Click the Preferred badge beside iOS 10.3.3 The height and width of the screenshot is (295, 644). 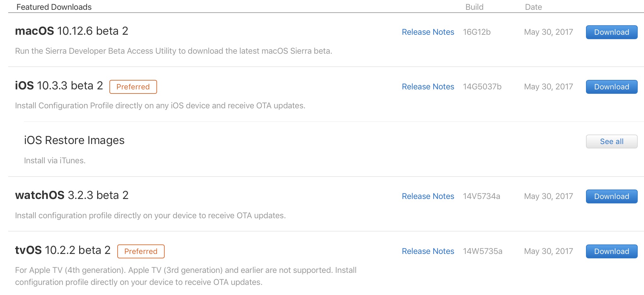point(133,87)
